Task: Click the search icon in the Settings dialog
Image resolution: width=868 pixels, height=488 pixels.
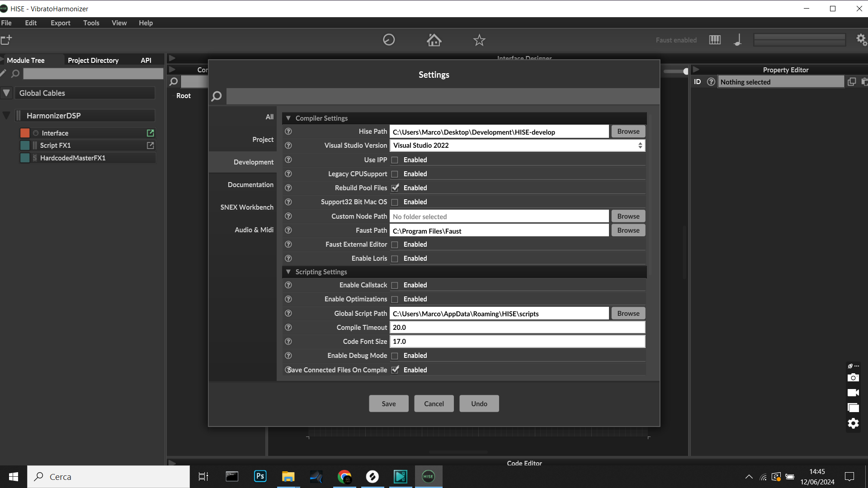Action: pyautogui.click(x=217, y=96)
